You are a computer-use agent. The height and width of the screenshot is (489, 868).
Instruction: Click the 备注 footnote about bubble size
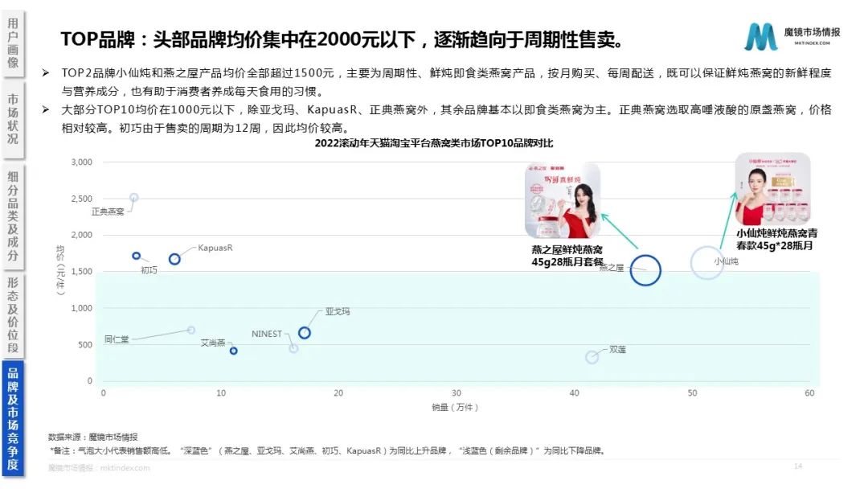pos(328,450)
